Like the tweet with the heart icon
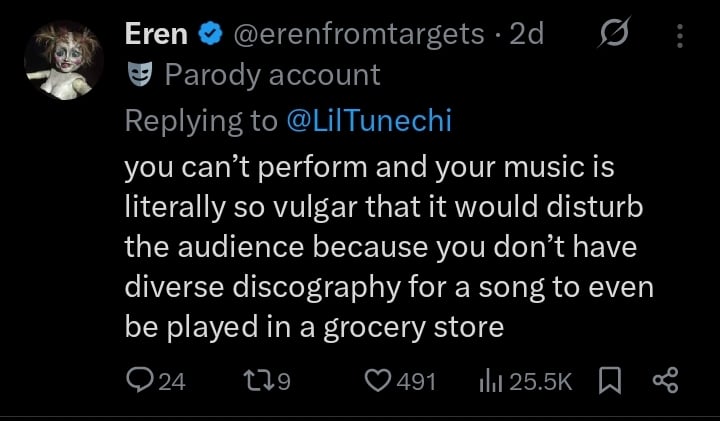This screenshot has height=421, width=720. tap(377, 380)
